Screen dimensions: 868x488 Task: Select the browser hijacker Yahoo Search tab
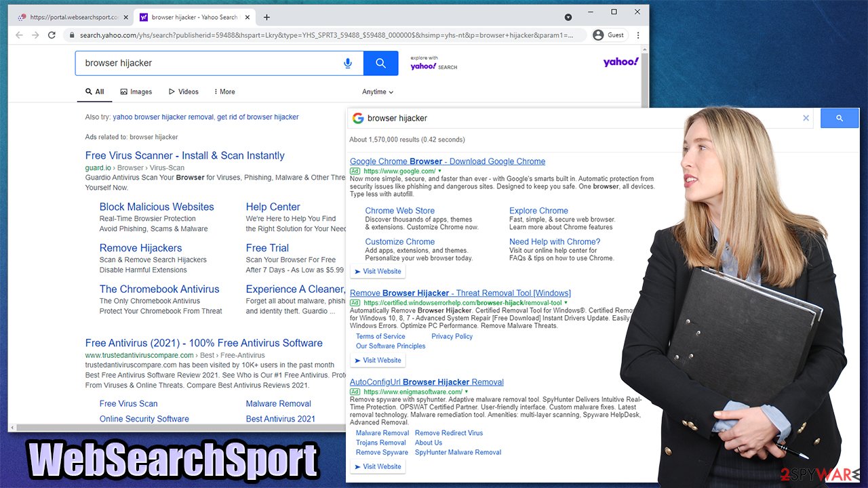click(x=195, y=17)
